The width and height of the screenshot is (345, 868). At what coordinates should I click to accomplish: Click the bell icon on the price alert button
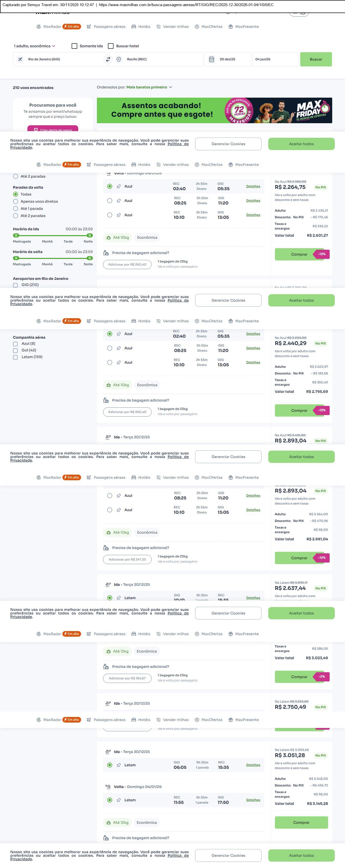(x=36, y=130)
